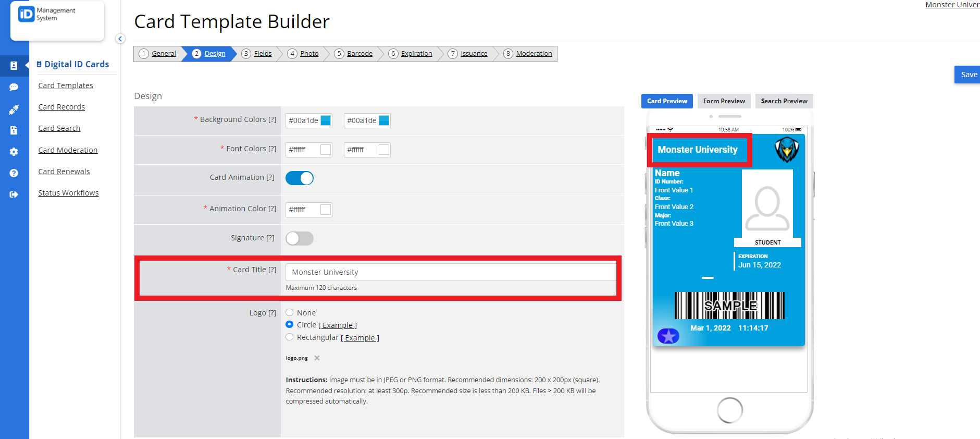Open the chat bubble sidebar icon

[14, 88]
